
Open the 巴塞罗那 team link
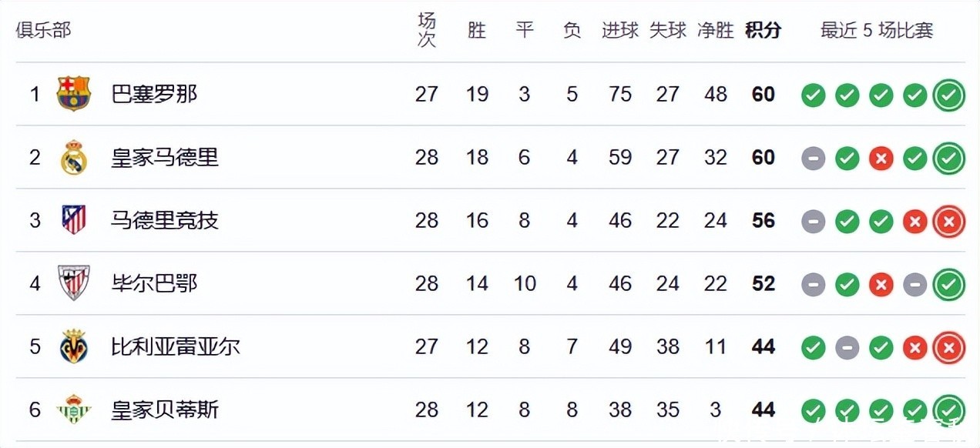154,94
